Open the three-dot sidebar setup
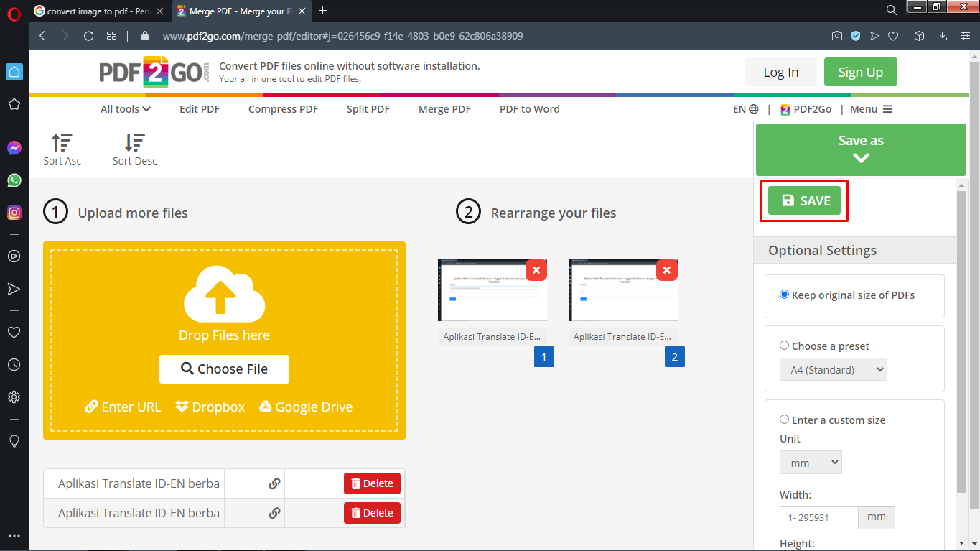This screenshot has height=551, width=980. click(14, 536)
